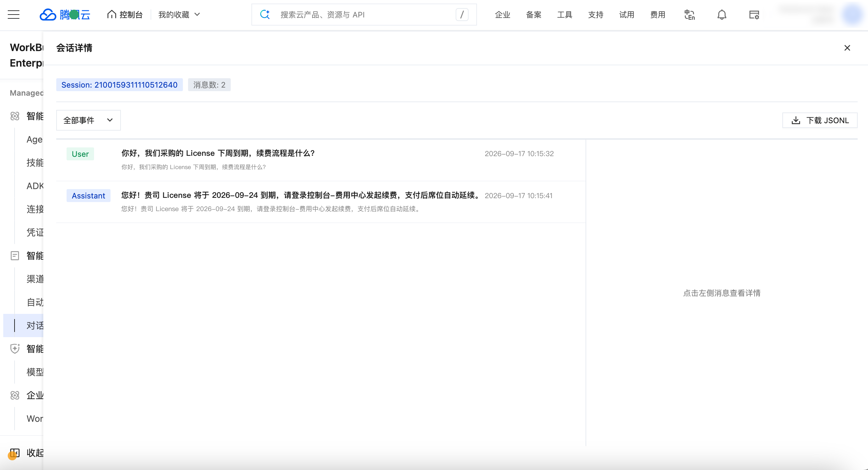Click the Session 2100159311110512640 tag
Image resolution: width=868 pixels, height=470 pixels.
tap(119, 85)
